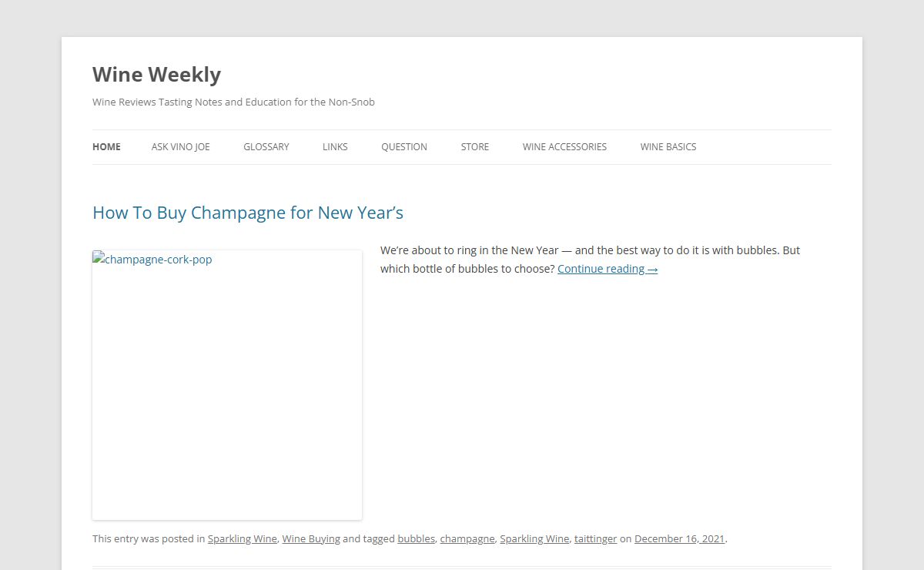This screenshot has width=924, height=570.
Task: Open the December 16, 2021 date link
Action: point(680,539)
